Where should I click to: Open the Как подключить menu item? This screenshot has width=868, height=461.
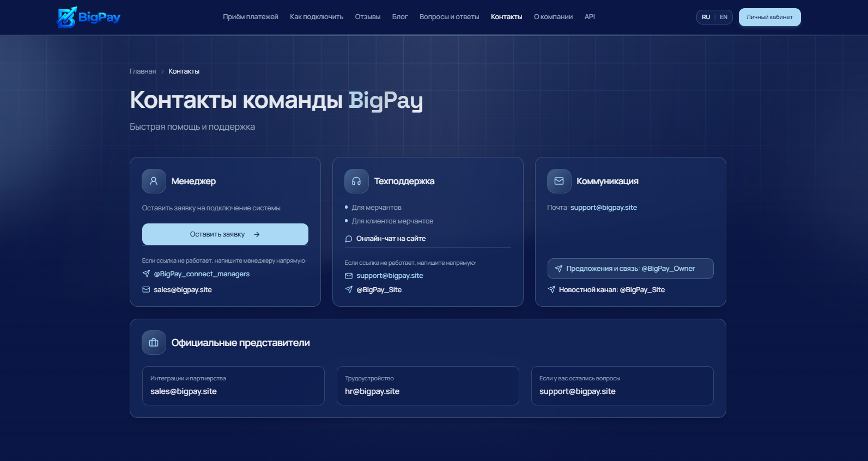point(317,17)
